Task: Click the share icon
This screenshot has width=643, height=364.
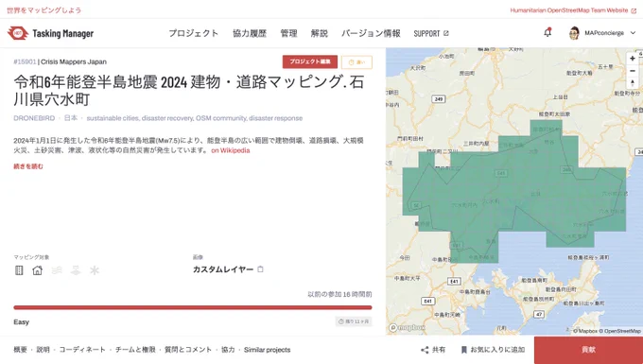Action: point(425,350)
